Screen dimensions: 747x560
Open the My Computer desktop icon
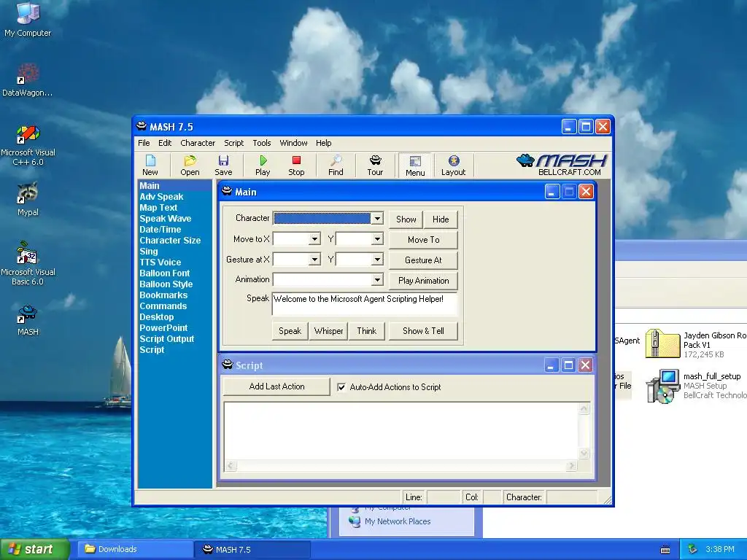28,19
